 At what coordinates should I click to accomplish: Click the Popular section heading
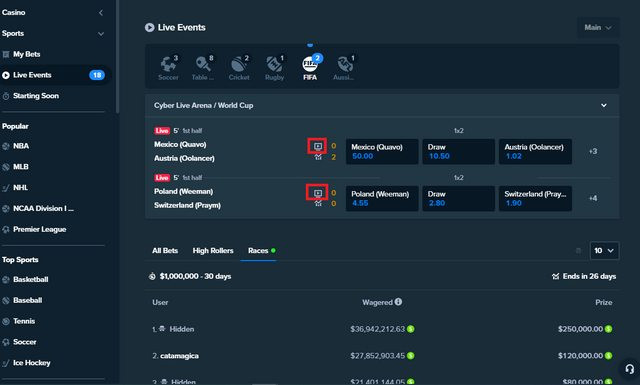coord(15,127)
